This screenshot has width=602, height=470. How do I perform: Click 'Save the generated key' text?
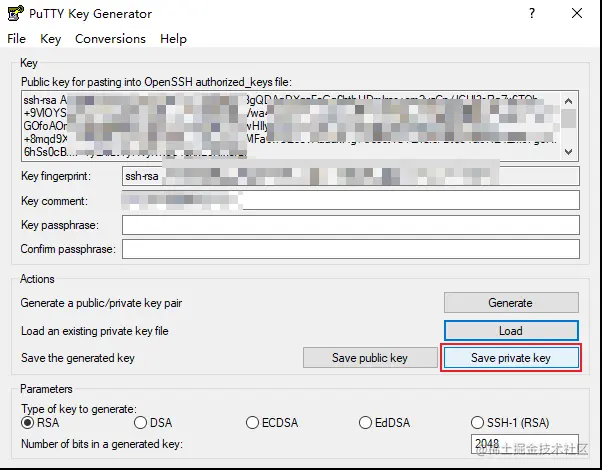point(78,358)
